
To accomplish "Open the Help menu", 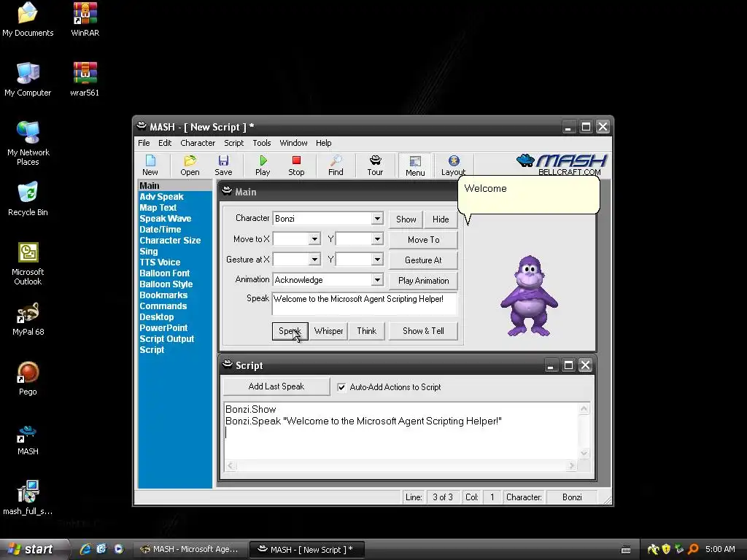I will (x=323, y=143).
